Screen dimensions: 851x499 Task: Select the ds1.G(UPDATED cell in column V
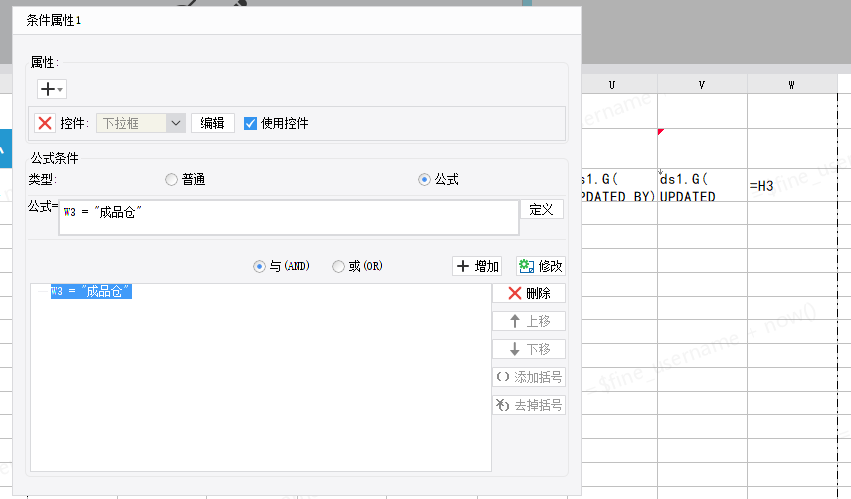pos(702,185)
